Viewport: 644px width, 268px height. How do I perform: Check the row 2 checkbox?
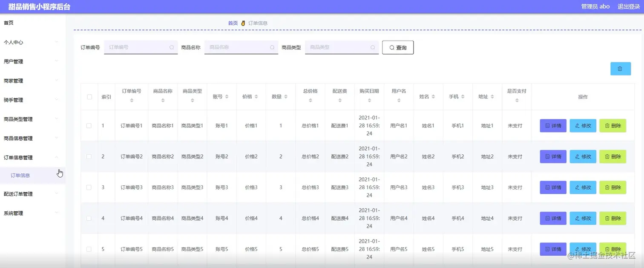89,156
